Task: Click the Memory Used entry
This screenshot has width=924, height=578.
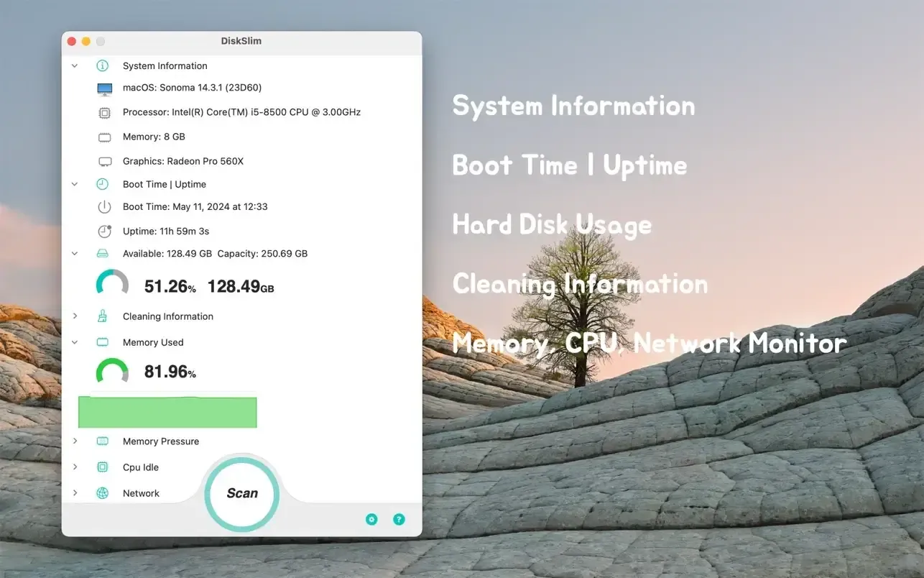Action: coord(152,342)
